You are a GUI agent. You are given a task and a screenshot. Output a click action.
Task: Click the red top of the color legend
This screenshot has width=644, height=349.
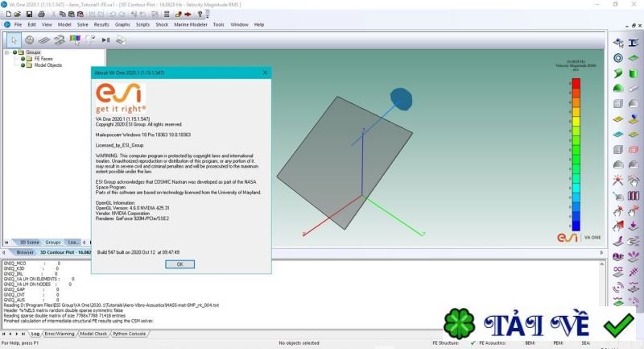576,83
